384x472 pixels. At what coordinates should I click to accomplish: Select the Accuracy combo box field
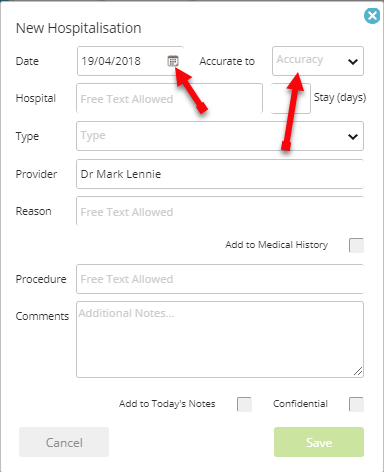click(318, 61)
